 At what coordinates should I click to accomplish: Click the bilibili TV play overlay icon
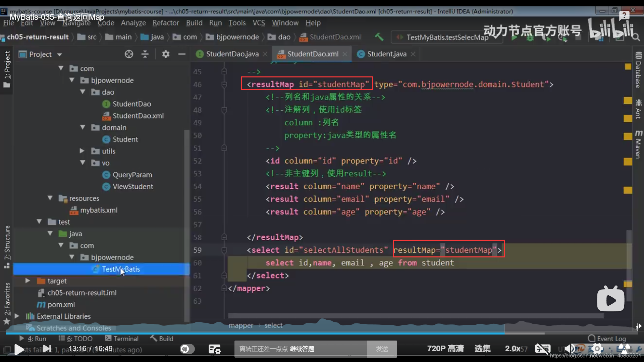click(610, 299)
